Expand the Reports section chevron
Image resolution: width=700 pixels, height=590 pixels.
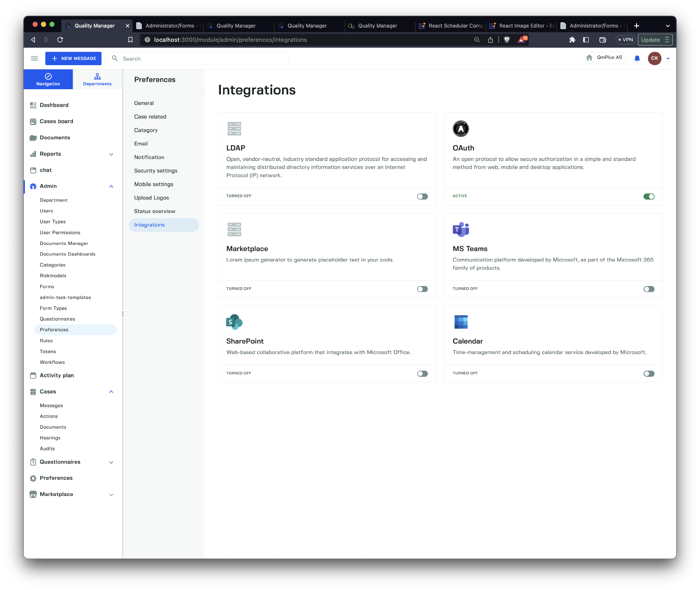pyautogui.click(x=111, y=154)
